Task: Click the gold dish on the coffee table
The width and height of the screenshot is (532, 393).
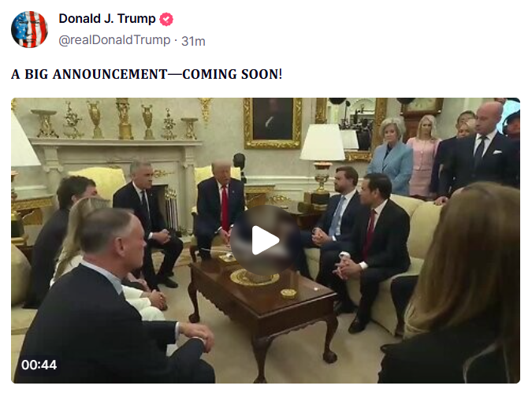Action: [255, 277]
